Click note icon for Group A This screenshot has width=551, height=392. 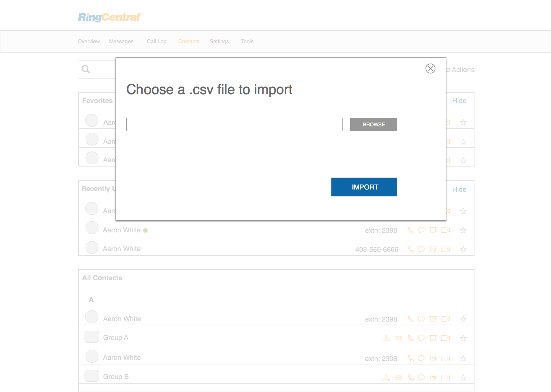click(x=433, y=338)
